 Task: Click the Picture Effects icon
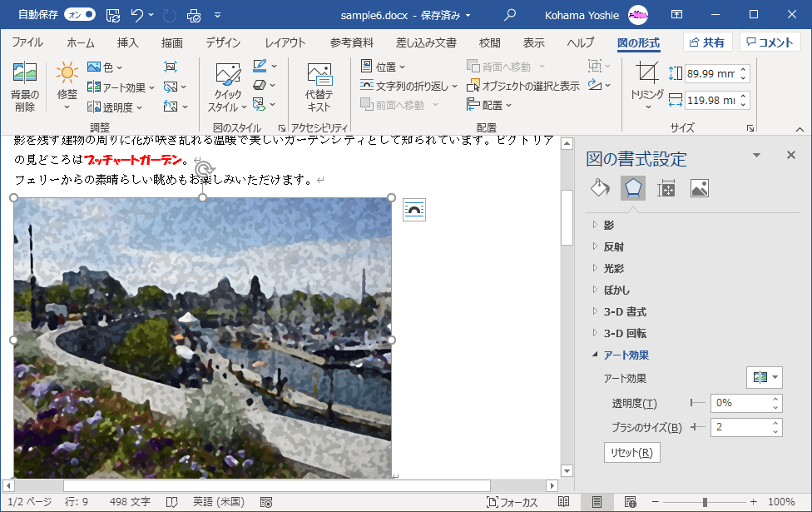260,85
